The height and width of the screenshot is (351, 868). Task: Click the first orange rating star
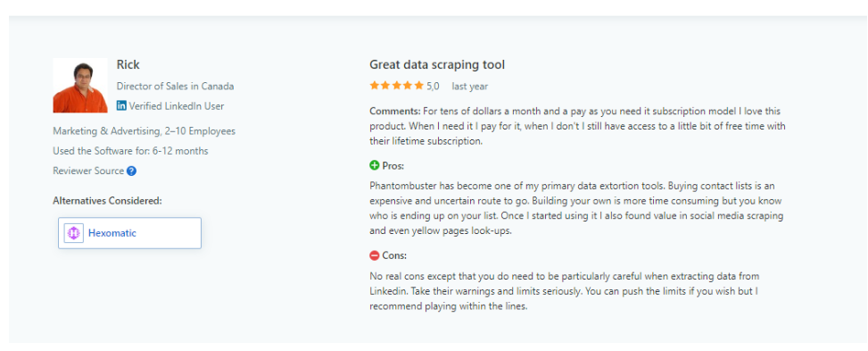tap(375, 86)
